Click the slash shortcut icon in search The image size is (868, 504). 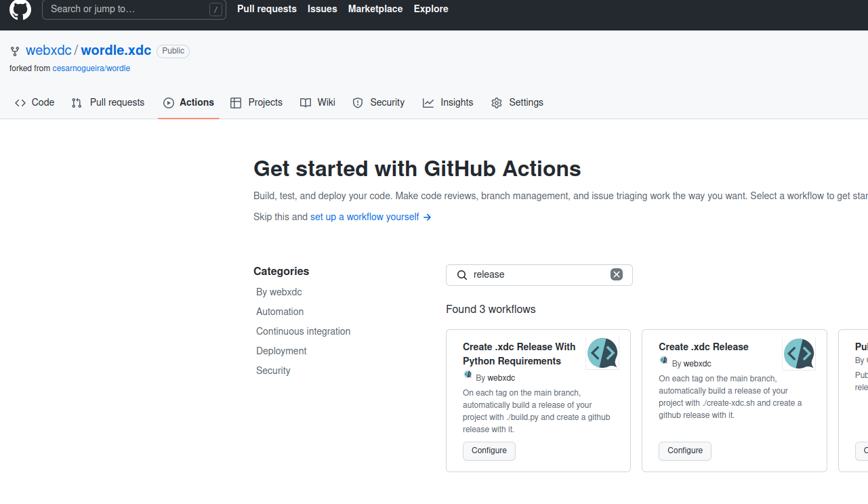[x=215, y=9]
